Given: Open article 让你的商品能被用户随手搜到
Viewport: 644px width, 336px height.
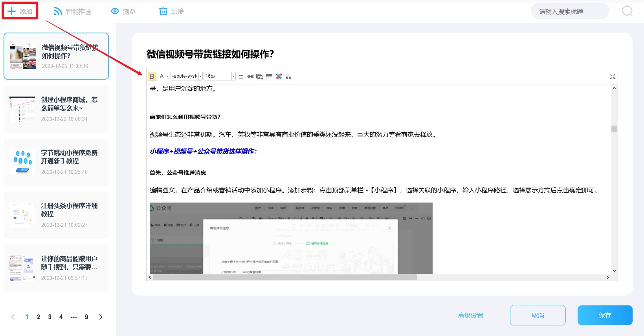Looking at the screenshot, I should tap(56, 268).
